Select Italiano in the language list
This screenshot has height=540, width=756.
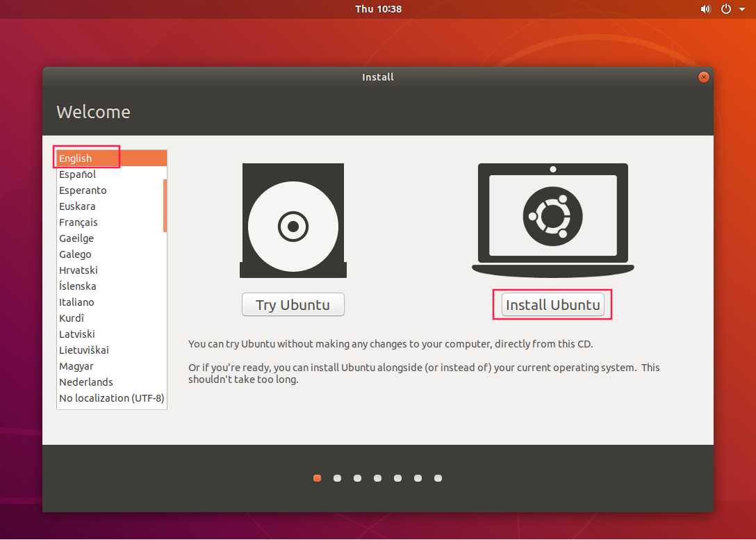pos(110,302)
